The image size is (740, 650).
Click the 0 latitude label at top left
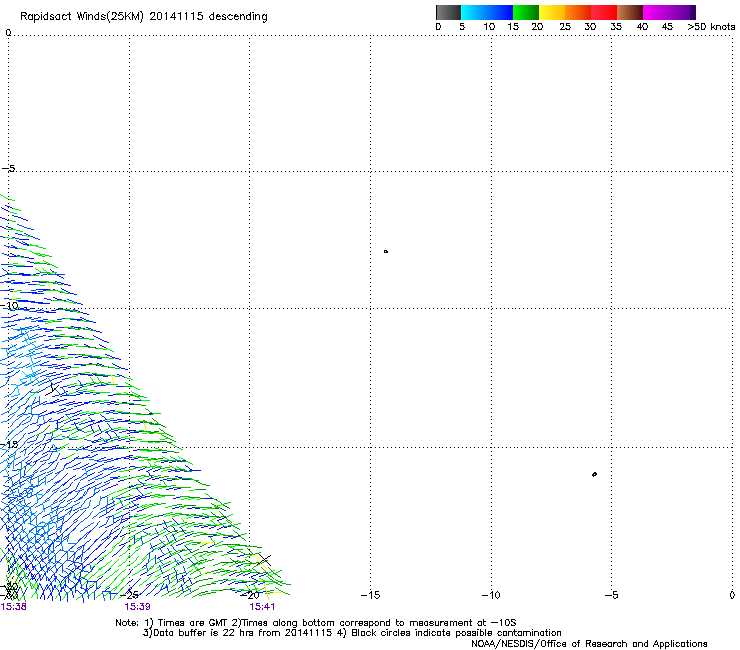tap(8, 33)
